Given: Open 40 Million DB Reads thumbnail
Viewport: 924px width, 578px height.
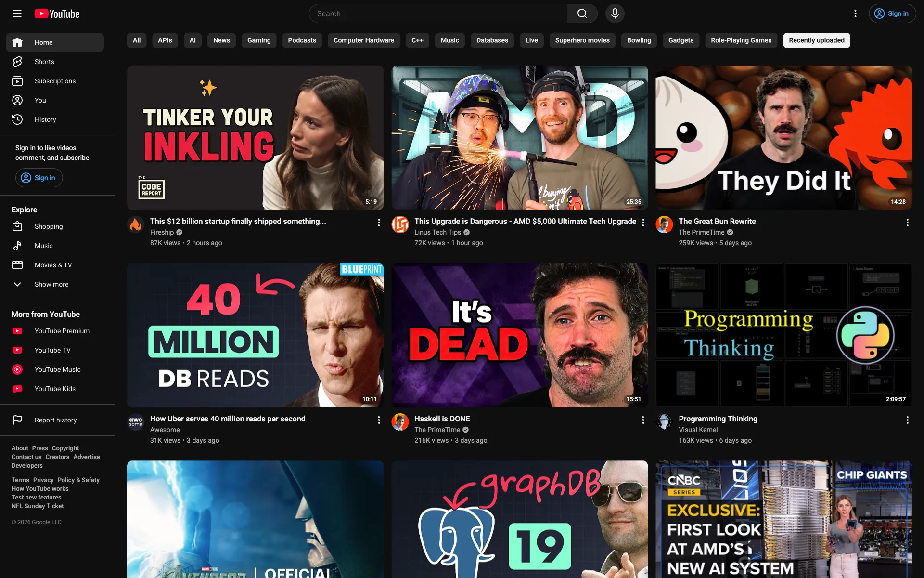Looking at the screenshot, I should pyautogui.click(x=255, y=335).
